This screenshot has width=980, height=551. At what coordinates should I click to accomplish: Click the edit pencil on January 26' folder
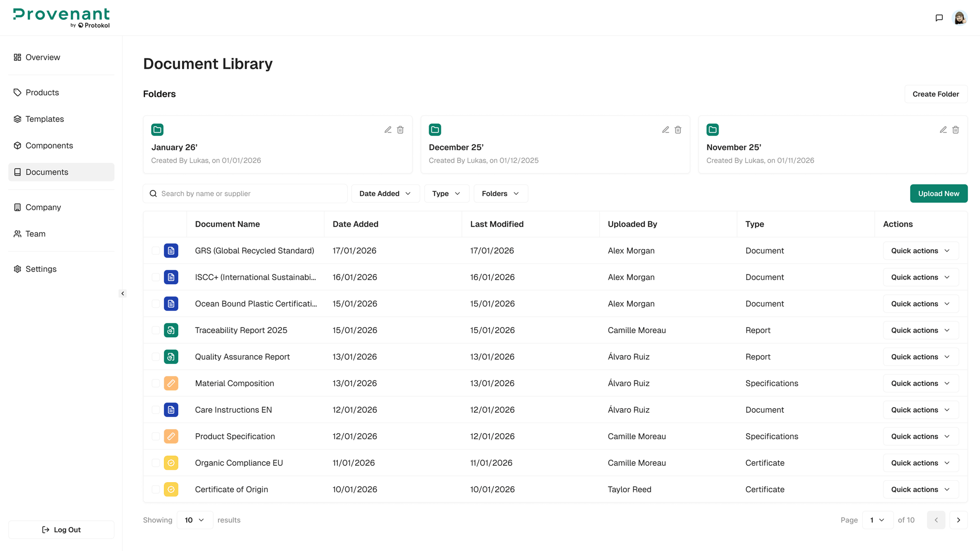click(x=388, y=130)
